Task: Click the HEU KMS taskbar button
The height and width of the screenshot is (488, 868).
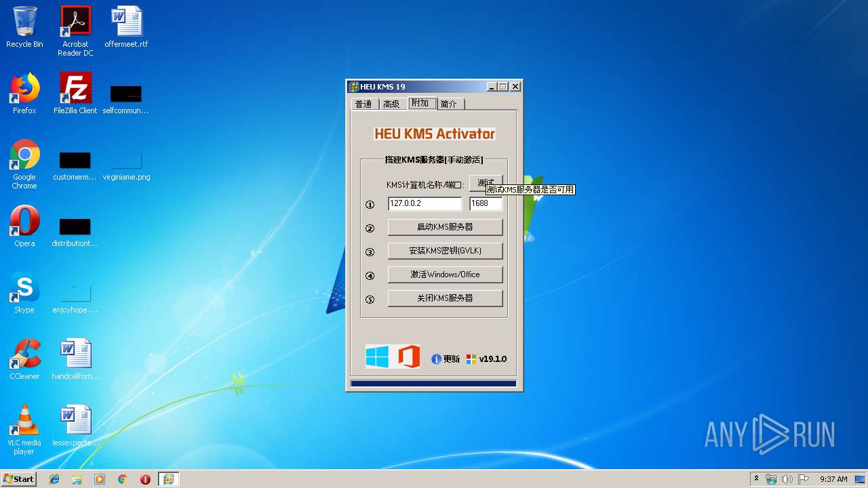Action: coord(168,479)
